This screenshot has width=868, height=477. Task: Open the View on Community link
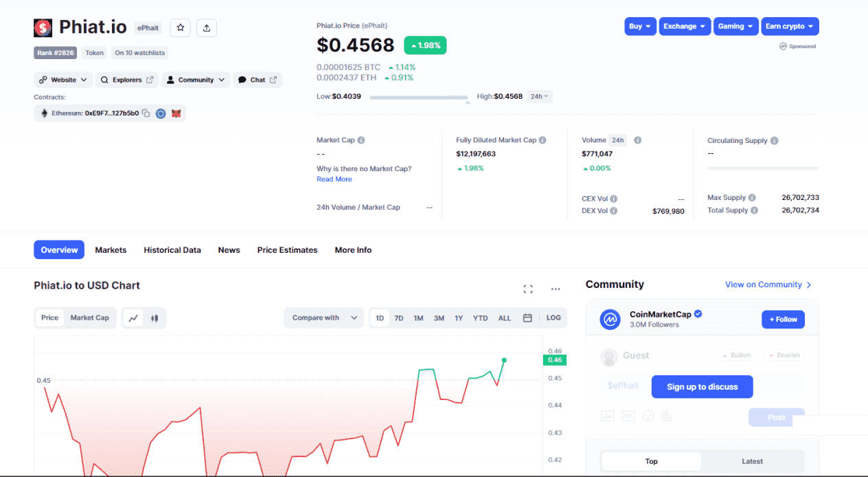pos(768,285)
